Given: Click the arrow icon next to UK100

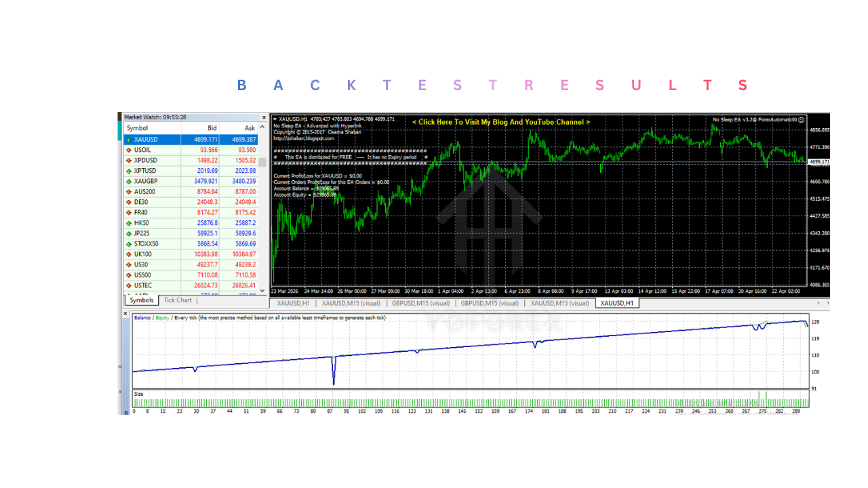Looking at the screenshot, I should pyautogui.click(x=129, y=254).
